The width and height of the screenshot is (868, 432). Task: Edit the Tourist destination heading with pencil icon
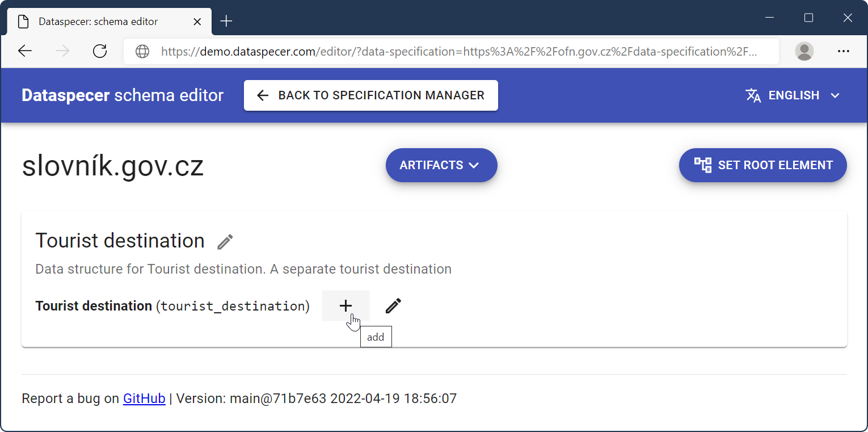click(x=225, y=242)
